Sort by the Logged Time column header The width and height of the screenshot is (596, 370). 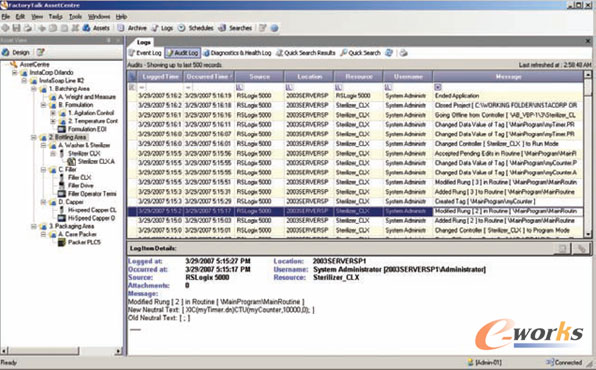[x=160, y=76]
